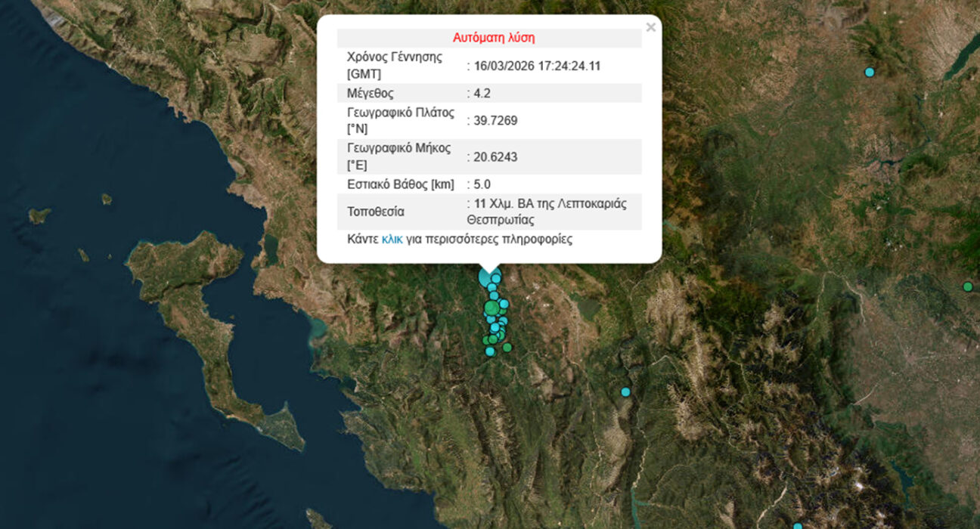Select the bottom-most cyan marker in the cluster
Image resolution: width=980 pixels, height=529 pixels.
click(x=490, y=351)
